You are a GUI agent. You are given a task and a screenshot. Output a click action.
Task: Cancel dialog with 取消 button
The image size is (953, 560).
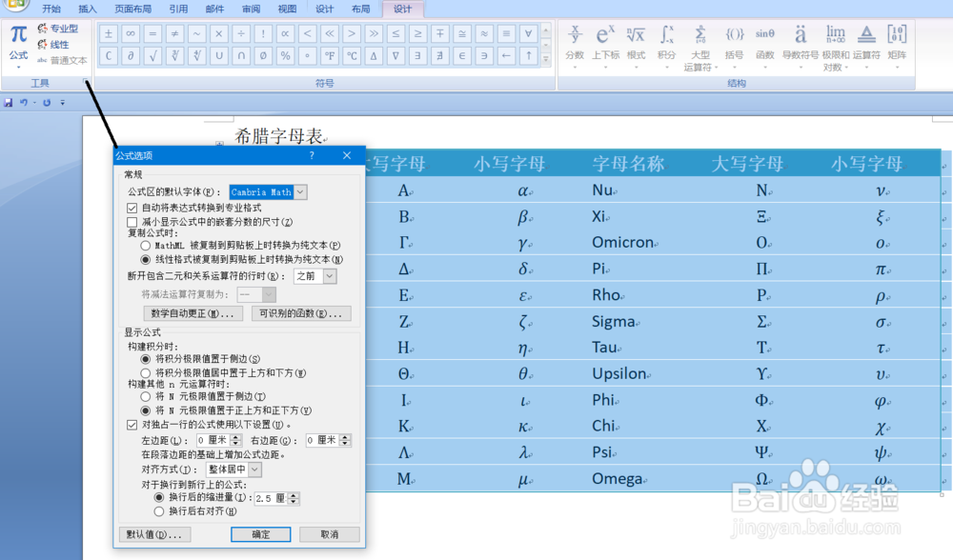[x=330, y=534]
